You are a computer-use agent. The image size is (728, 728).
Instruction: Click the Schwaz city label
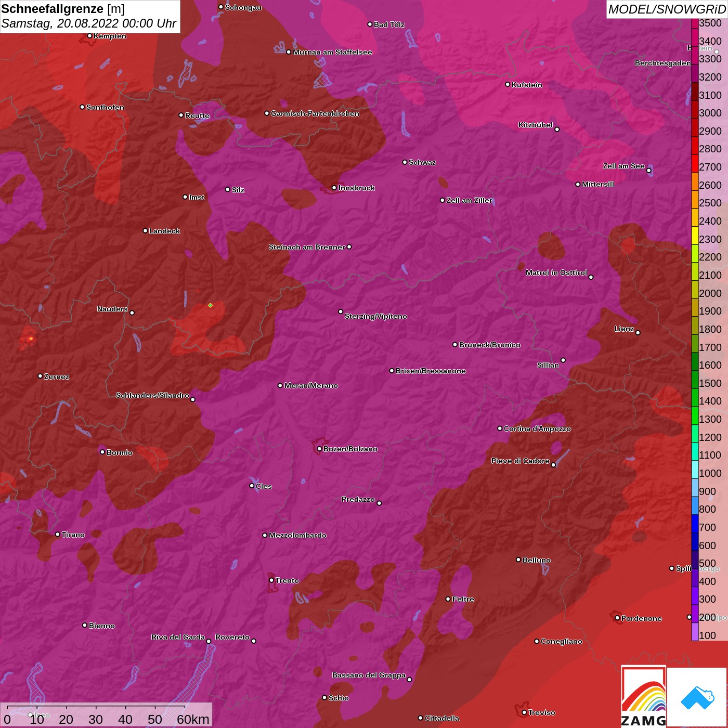[x=422, y=162]
